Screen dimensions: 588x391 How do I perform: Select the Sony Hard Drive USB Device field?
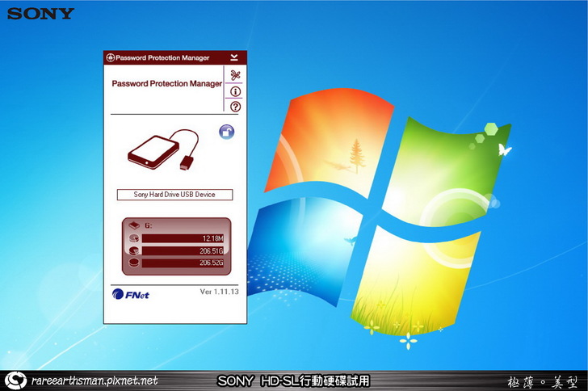click(174, 195)
